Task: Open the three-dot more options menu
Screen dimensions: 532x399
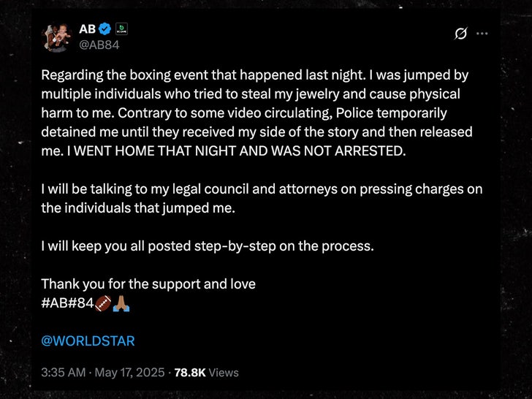Action: (x=482, y=34)
